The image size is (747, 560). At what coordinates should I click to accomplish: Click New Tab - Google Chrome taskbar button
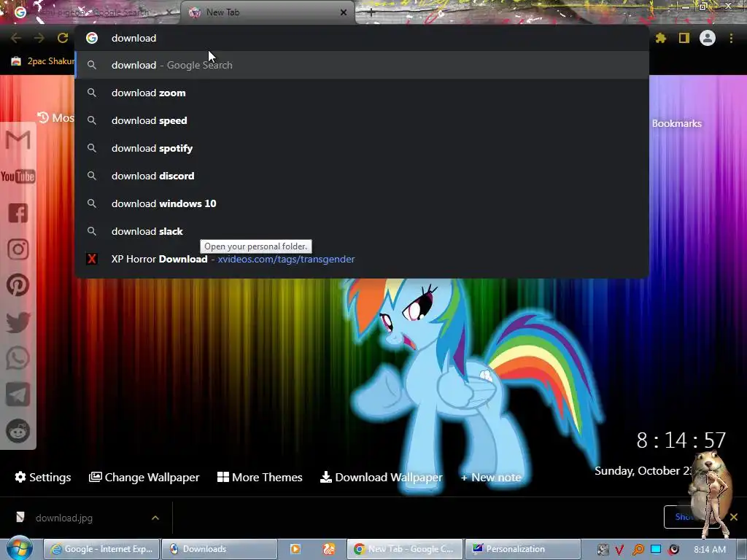point(404,549)
